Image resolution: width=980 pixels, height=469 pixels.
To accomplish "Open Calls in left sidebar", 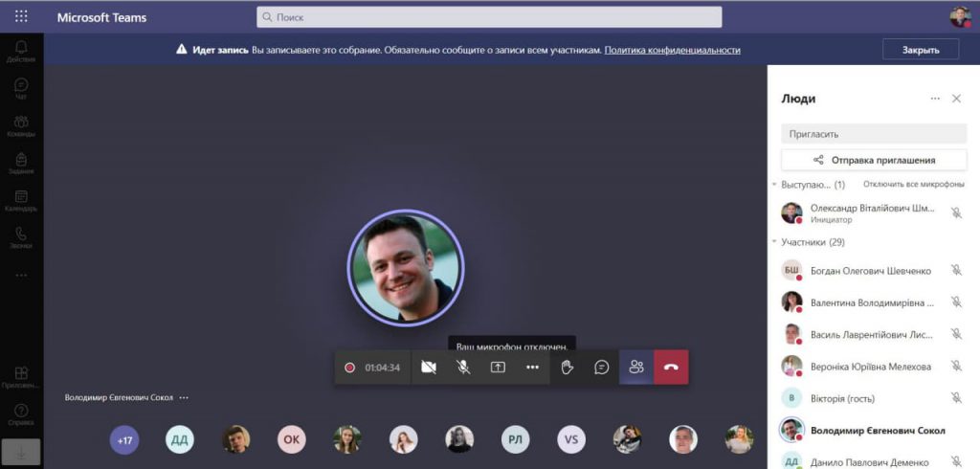I will pos(21,237).
